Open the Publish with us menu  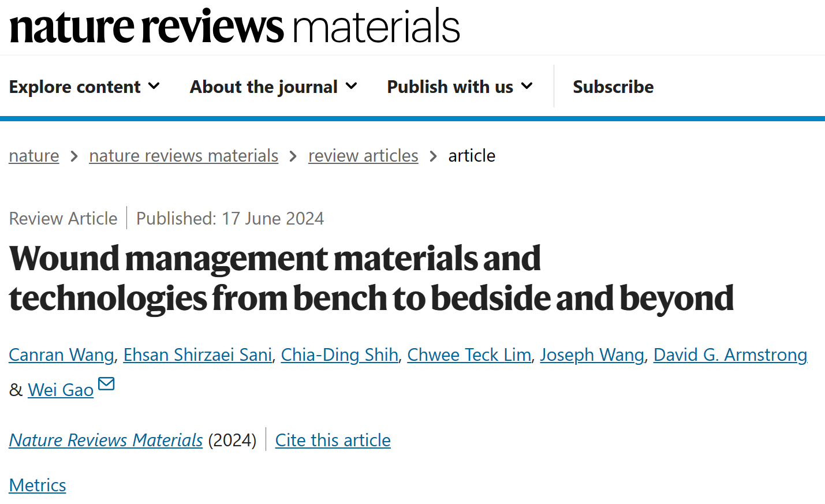[460, 87]
